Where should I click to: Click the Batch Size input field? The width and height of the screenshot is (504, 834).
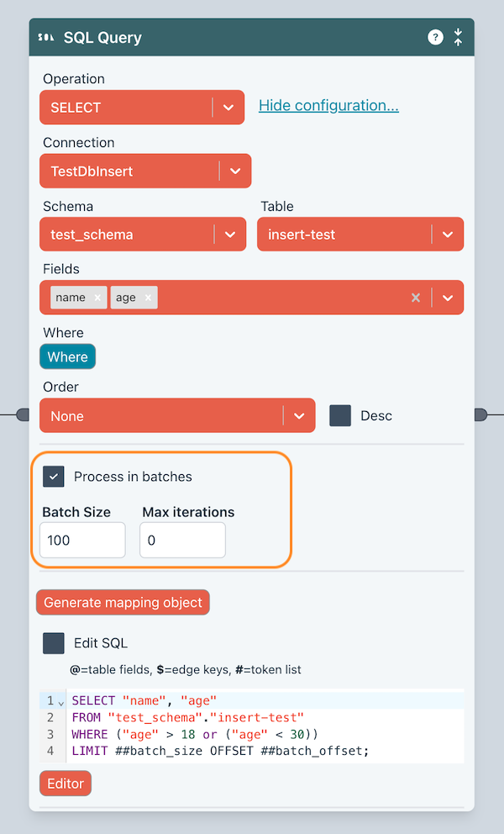pyautogui.click(x=82, y=540)
